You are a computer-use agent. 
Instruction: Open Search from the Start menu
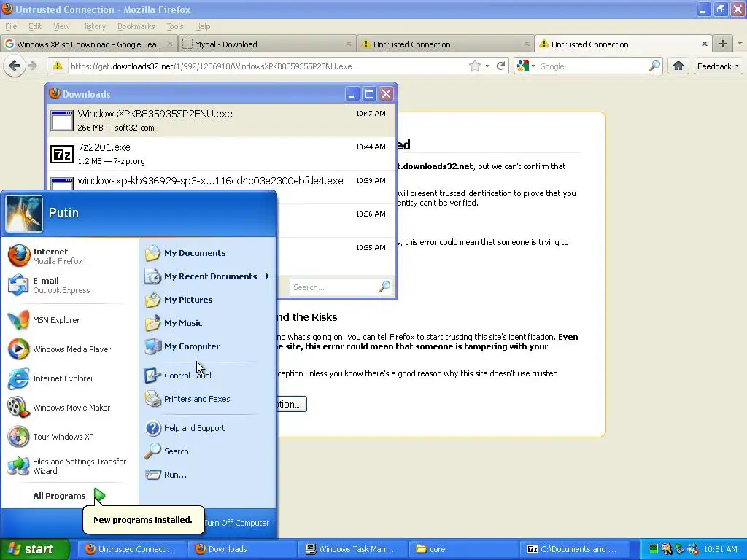(208, 451)
